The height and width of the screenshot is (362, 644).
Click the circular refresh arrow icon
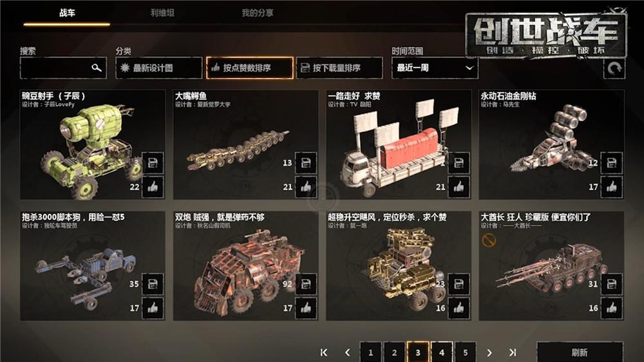tap(614, 68)
